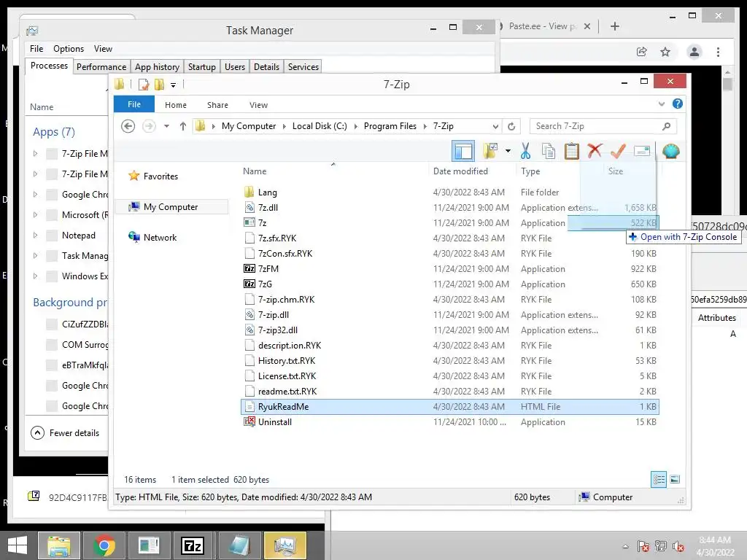Select the Lang folder
Screen dimensions: 747x560
(267, 192)
